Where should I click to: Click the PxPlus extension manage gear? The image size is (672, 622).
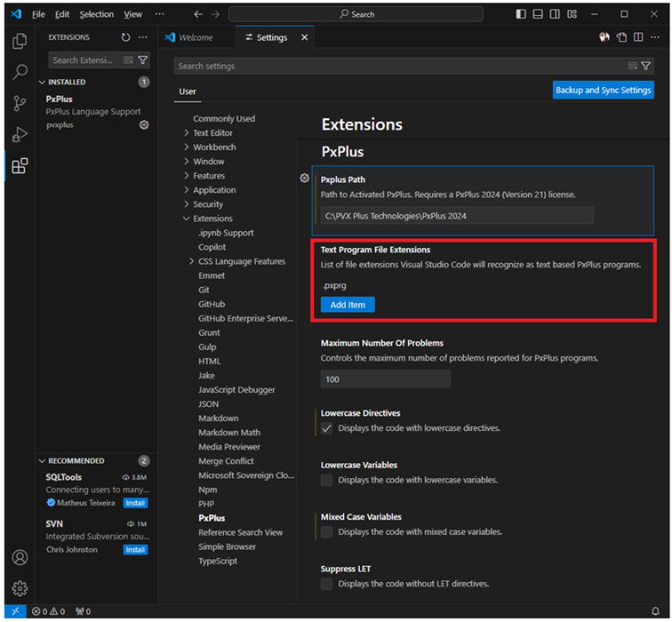click(x=144, y=125)
